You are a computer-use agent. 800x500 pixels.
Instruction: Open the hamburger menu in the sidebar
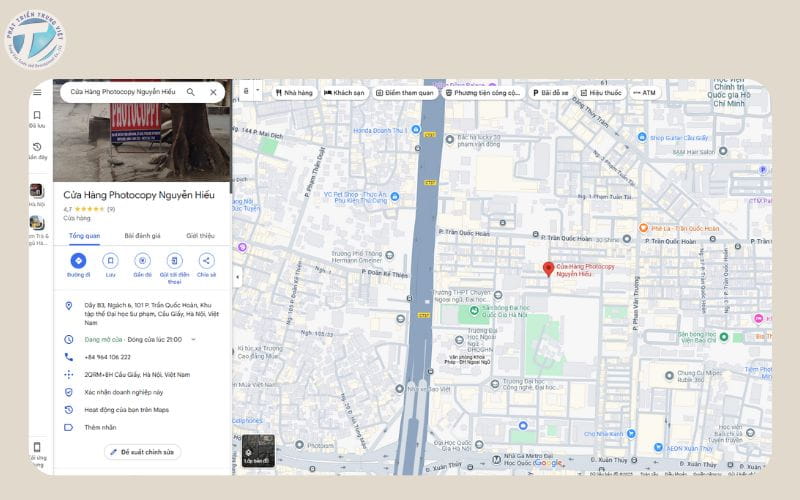pos(37,92)
